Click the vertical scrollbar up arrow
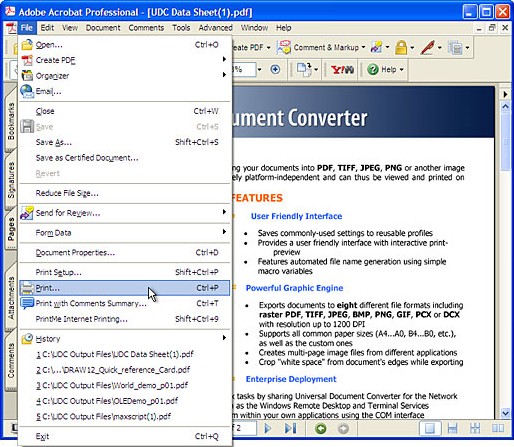This screenshot has width=514, height=447. [505, 107]
